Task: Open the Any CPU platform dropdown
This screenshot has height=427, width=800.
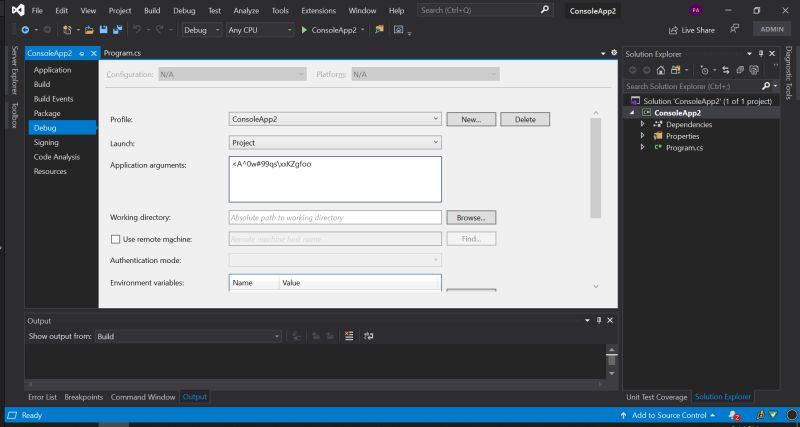Action: 260,30
